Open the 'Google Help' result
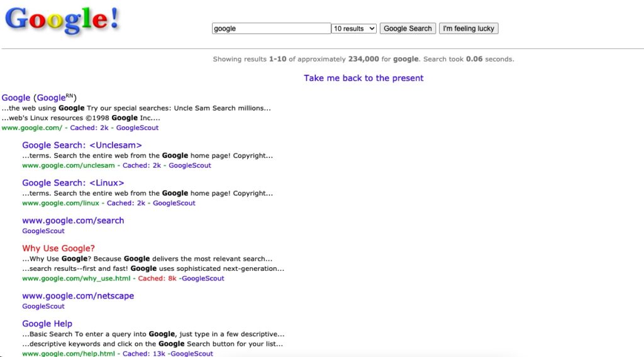The height and width of the screenshot is (357, 644). click(x=47, y=324)
